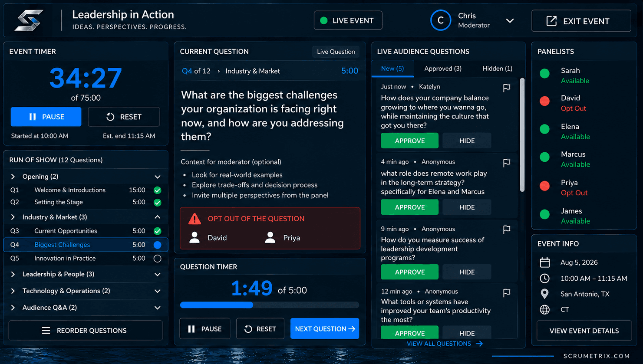Collapse the Industry & Market section

(x=158, y=217)
